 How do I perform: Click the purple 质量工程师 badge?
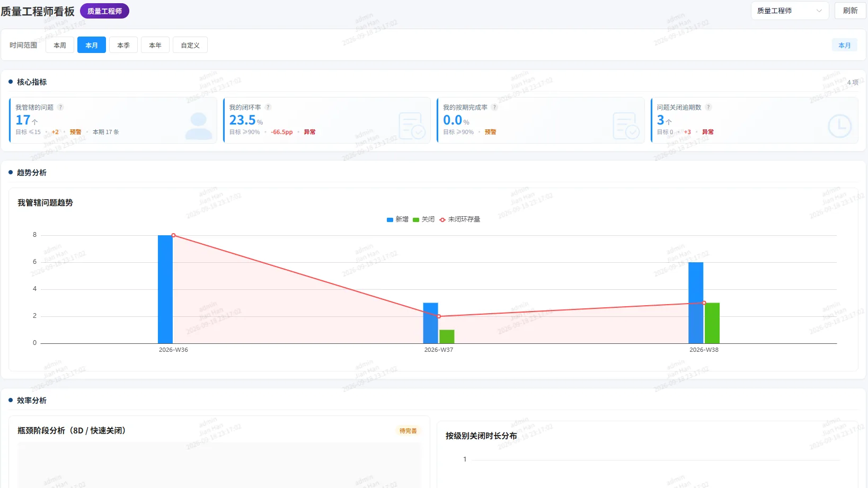coord(104,11)
